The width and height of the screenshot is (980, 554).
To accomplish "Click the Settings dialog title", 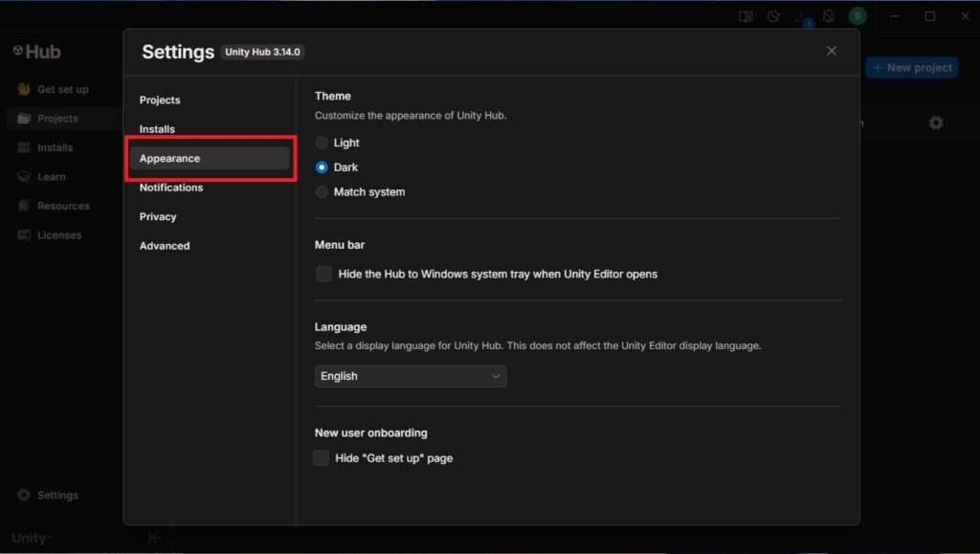I will click(178, 52).
